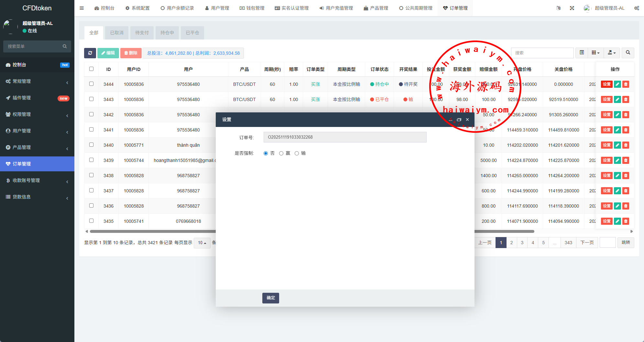
Task: Check the checkbox for order 3441
Action: [92, 130]
